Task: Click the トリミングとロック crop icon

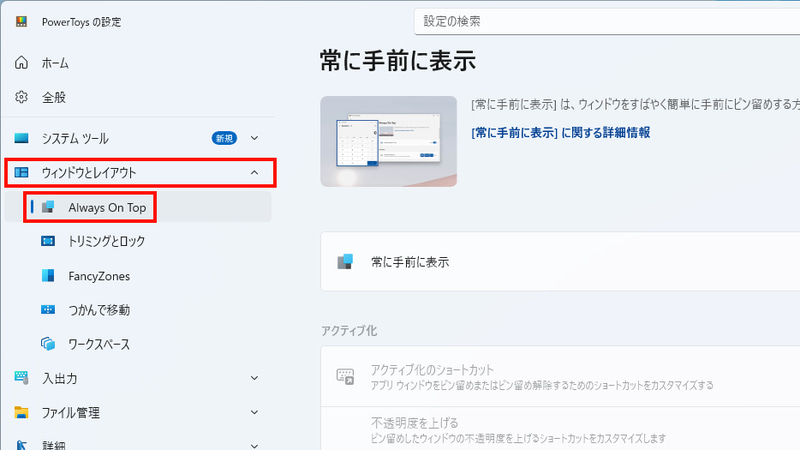Action: 48,241
